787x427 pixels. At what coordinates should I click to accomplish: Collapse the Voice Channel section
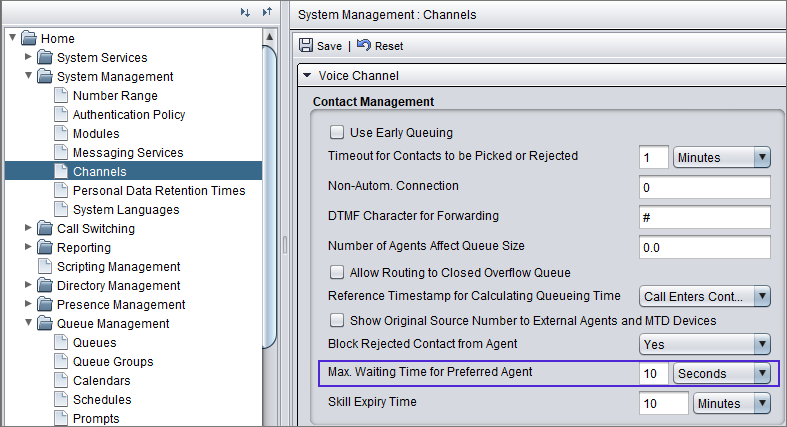tap(307, 76)
